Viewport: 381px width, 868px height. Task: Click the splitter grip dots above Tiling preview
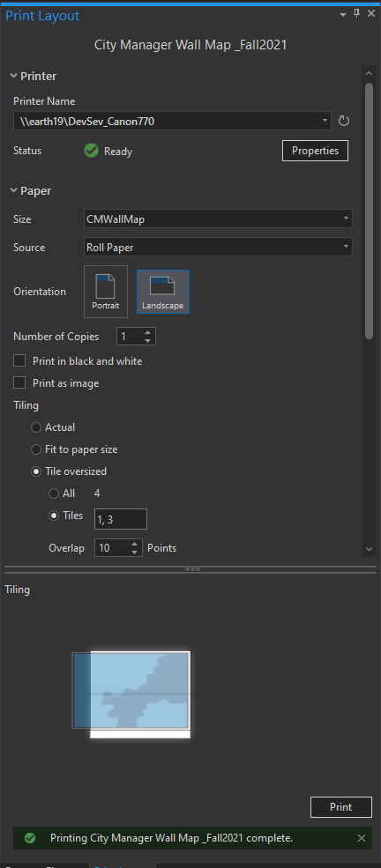point(193,568)
